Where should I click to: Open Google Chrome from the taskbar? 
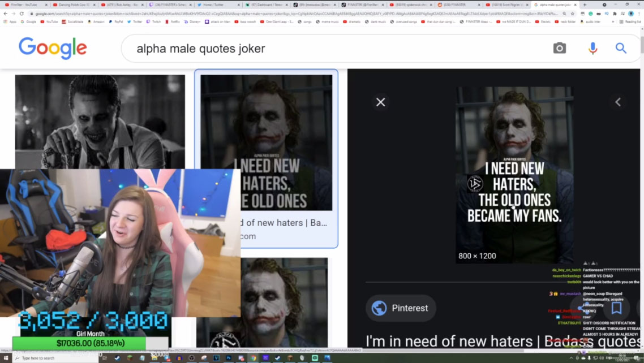(x=254, y=358)
